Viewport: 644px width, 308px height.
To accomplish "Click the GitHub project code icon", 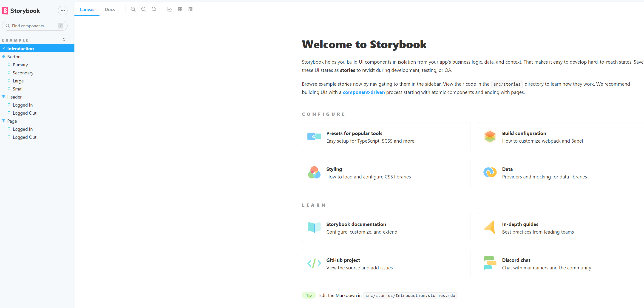I will point(314,263).
